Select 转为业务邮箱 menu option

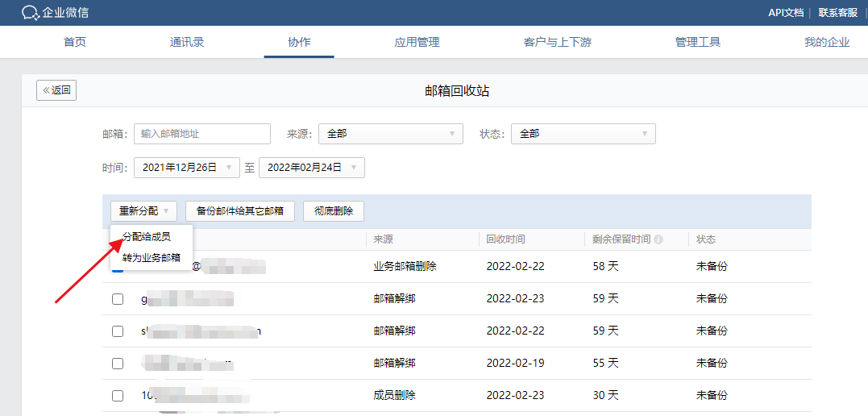click(151, 258)
